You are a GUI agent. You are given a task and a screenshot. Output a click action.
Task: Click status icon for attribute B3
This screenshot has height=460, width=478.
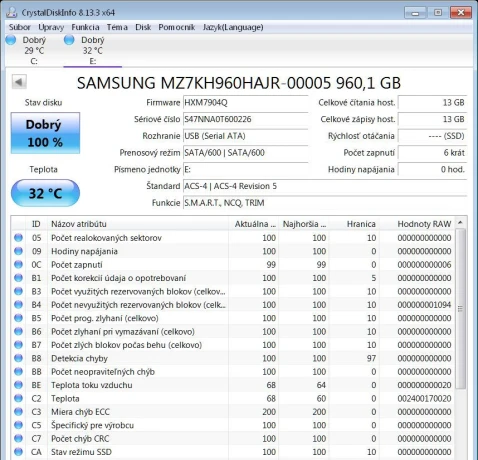click(x=18, y=291)
